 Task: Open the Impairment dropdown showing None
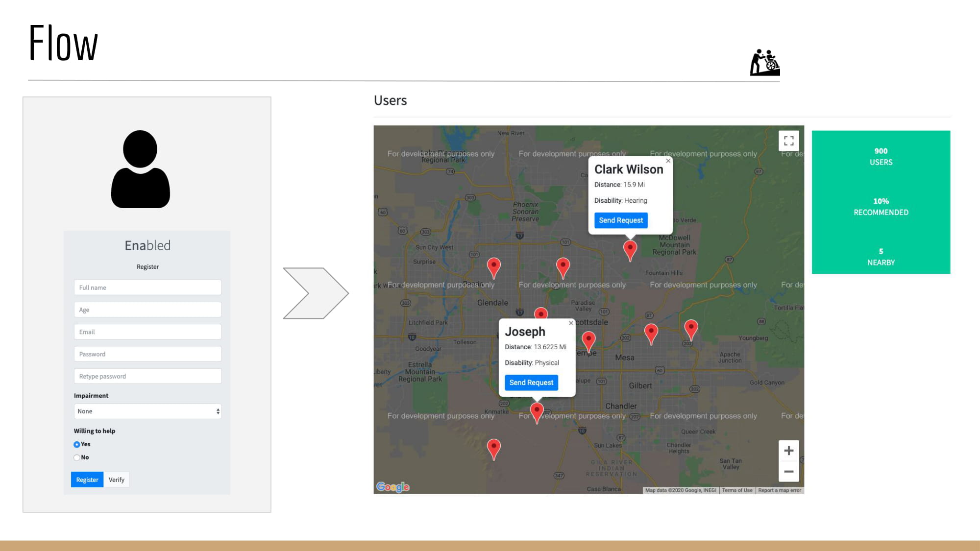[x=147, y=411]
